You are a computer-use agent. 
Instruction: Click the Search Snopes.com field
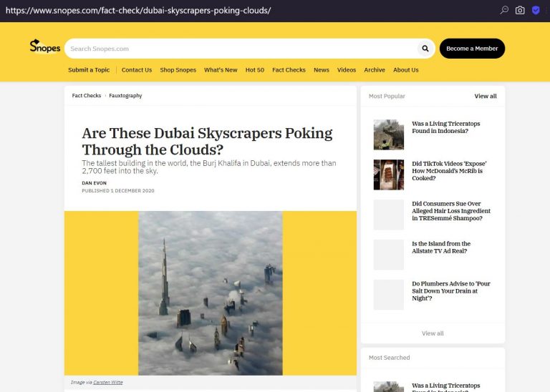click(242, 49)
